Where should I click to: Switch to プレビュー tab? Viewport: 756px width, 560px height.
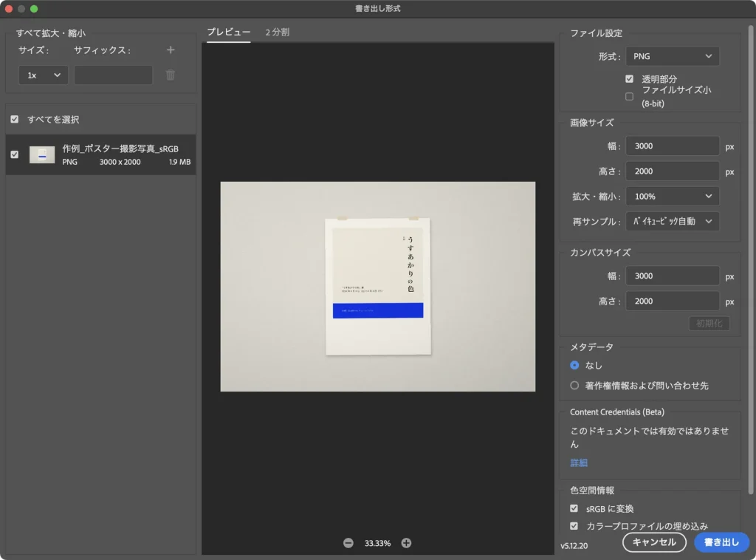229,32
